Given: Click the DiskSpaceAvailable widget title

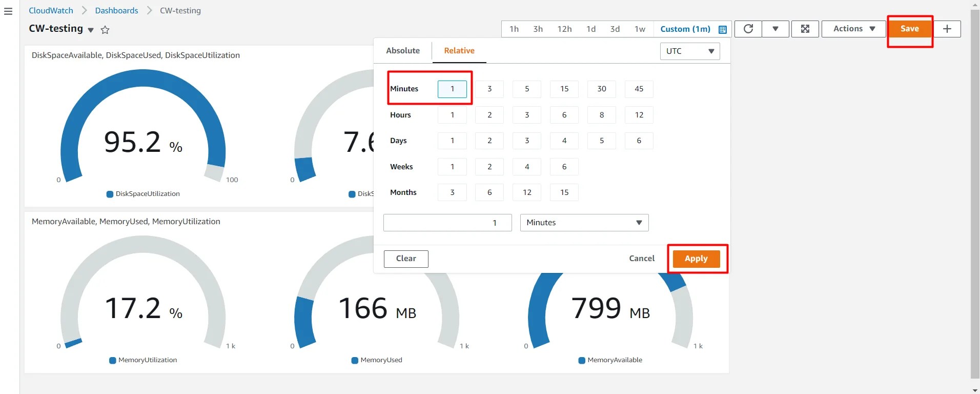Looking at the screenshot, I should (x=136, y=55).
